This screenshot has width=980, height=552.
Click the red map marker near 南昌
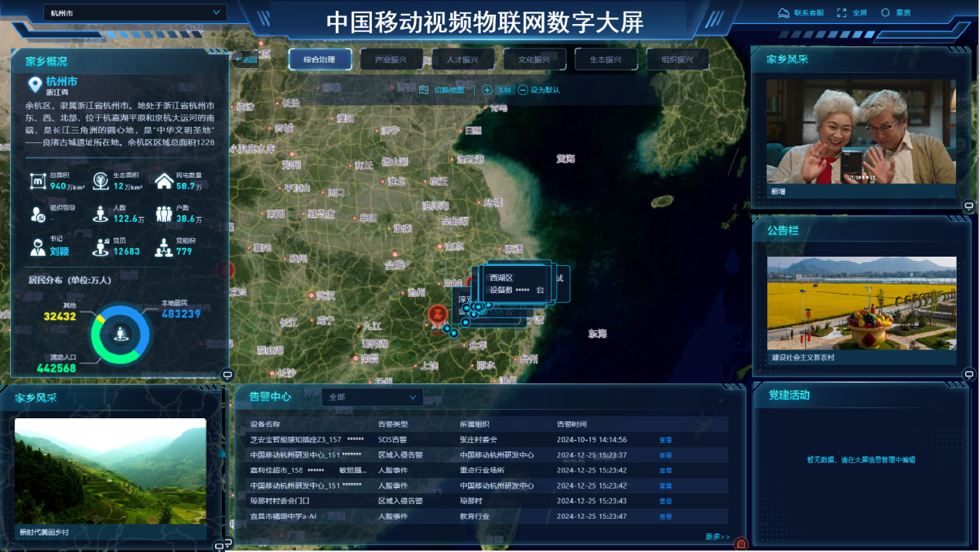tap(437, 315)
